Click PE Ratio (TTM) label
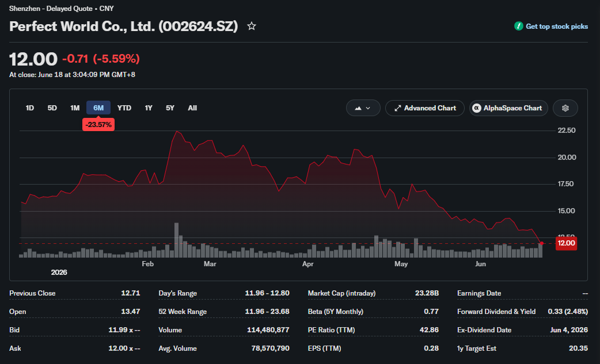600x364 pixels. pyautogui.click(x=331, y=330)
